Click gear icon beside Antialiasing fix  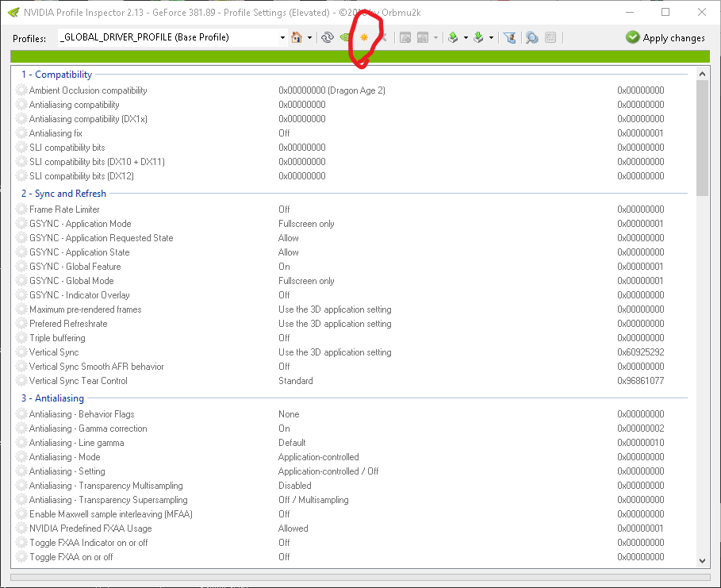[21, 133]
